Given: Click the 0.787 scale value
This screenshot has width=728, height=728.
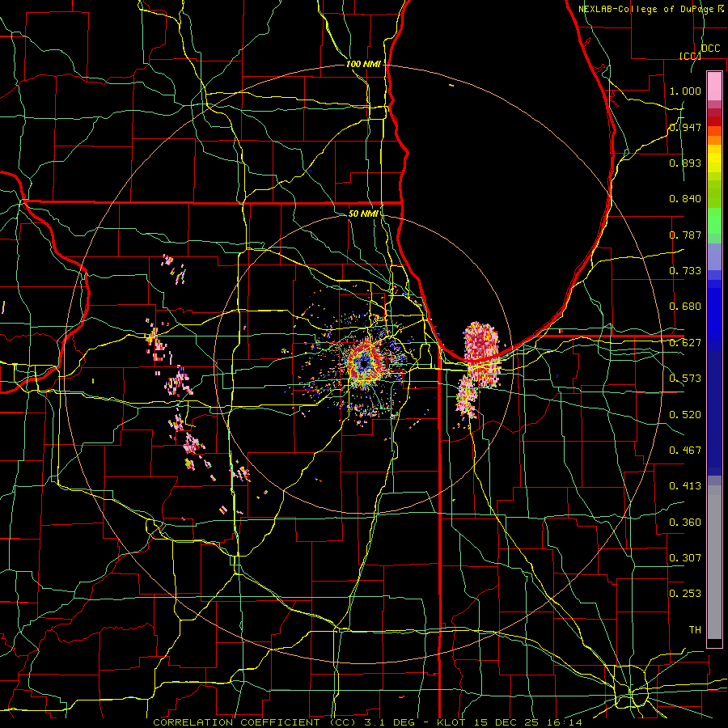Looking at the screenshot, I should 685,235.
